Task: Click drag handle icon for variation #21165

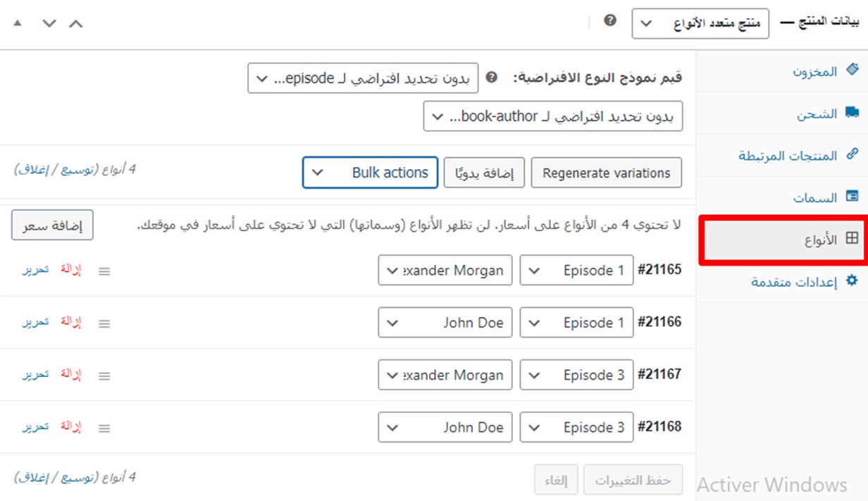Action: pos(104,271)
